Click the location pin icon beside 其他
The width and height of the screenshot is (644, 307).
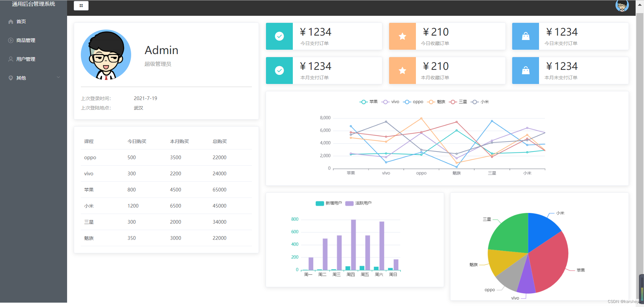(11, 78)
